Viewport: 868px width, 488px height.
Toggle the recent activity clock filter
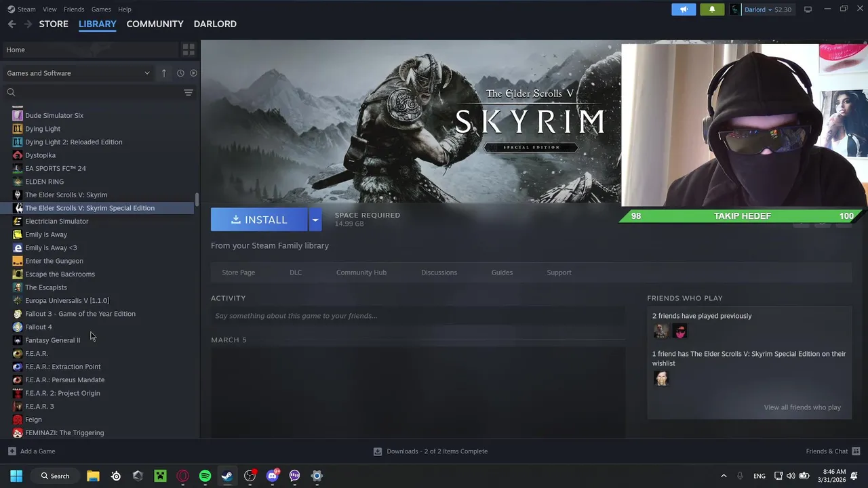click(x=180, y=73)
